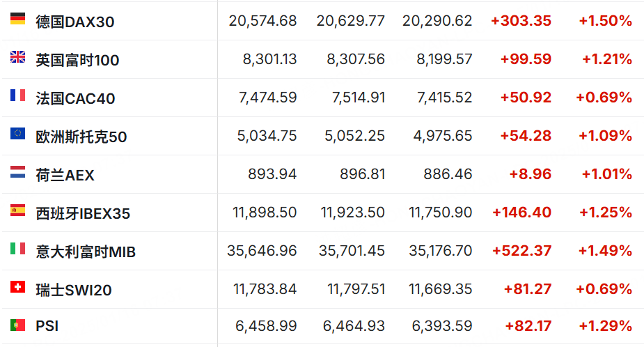Click the 20,574.68 price for DAX30
This screenshot has width=644, height=347.
tap(262, 21)
